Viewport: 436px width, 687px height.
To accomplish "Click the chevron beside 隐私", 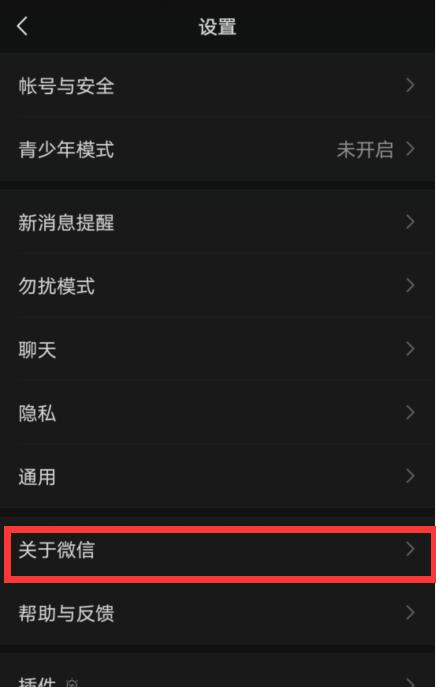I will (410, 413).
